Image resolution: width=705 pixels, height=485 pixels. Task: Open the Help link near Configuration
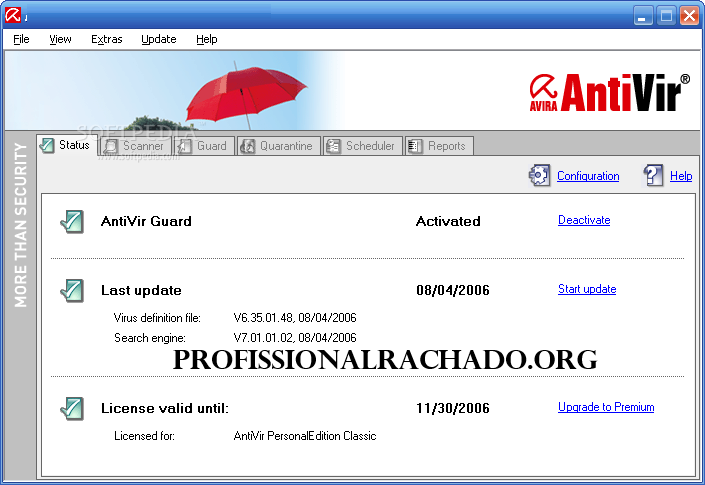(x=681, y=176)
